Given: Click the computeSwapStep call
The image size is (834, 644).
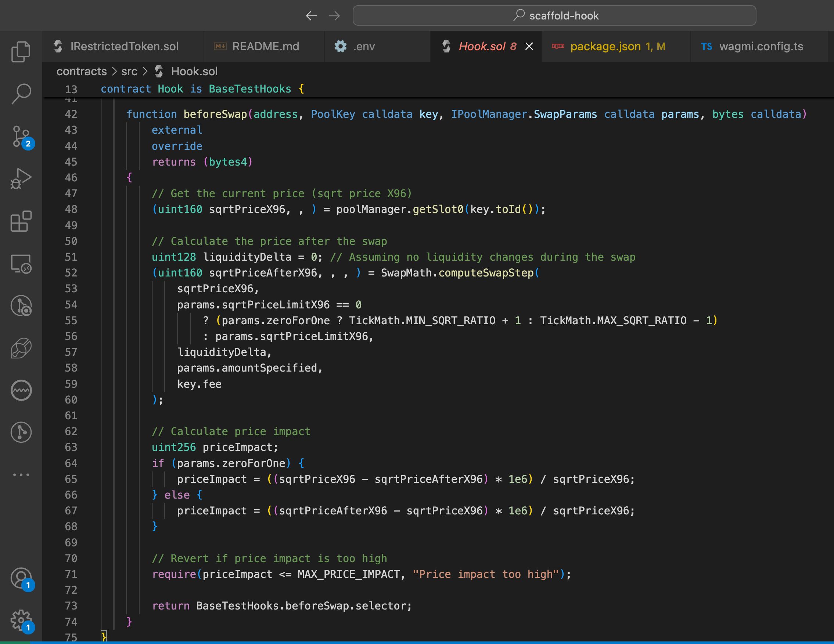Looking at the screenshot, I should tap(486, 273).
